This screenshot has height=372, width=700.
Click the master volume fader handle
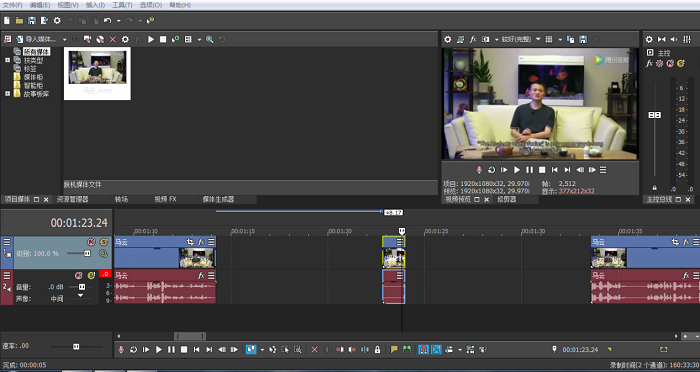[654, 115]
